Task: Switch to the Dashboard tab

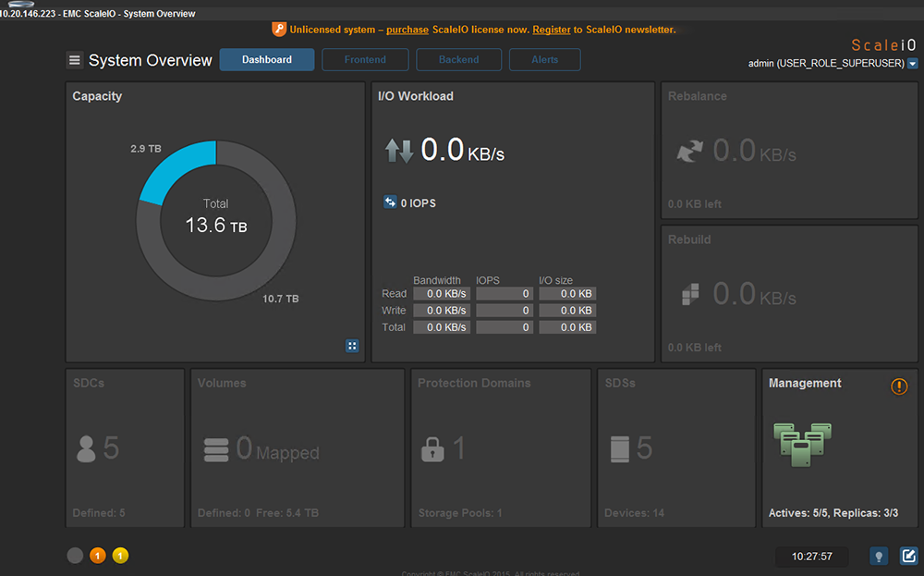Action: point(267,59)
